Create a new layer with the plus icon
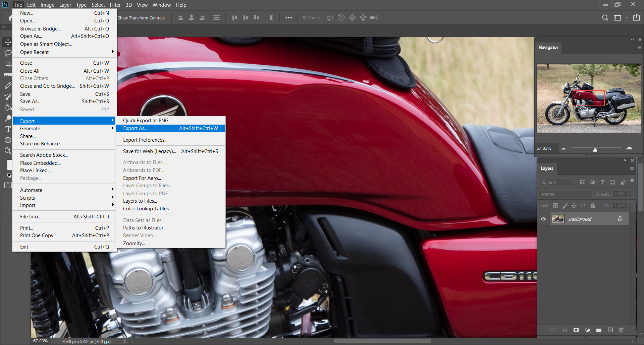Viewport: 644px width, 345px height. [x=610, y=330]
